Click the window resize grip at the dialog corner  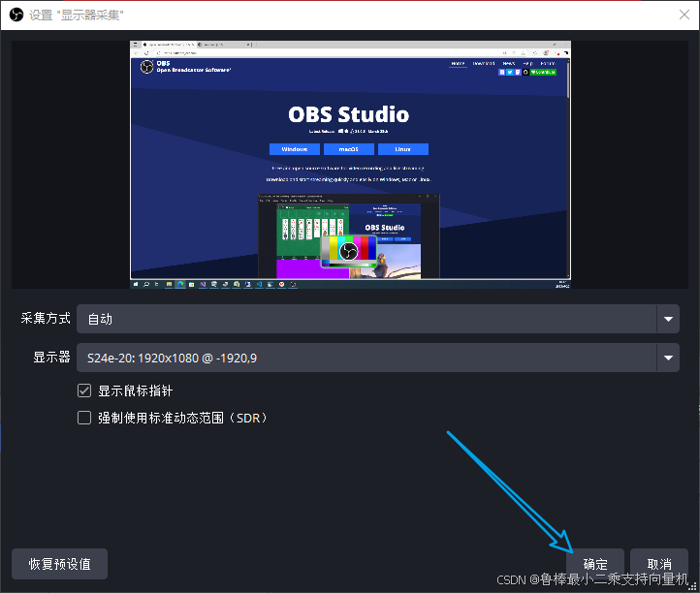pos(693,586)
